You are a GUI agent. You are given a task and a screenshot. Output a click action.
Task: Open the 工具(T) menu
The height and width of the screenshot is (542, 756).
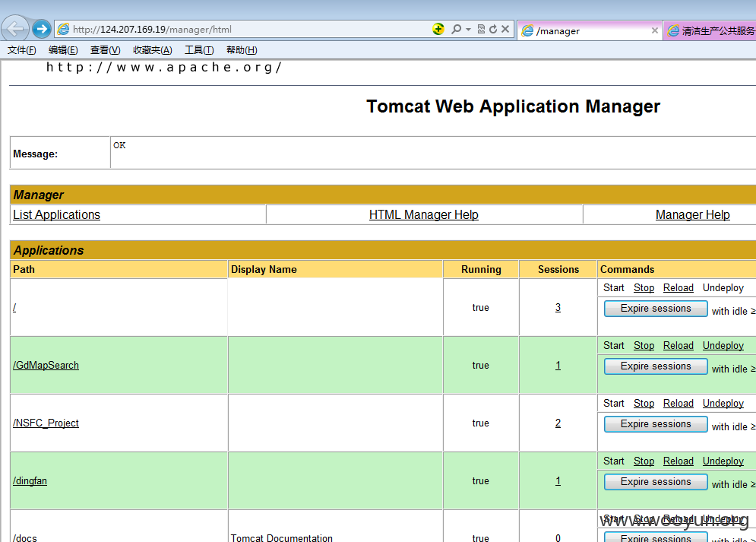[199, 50]
